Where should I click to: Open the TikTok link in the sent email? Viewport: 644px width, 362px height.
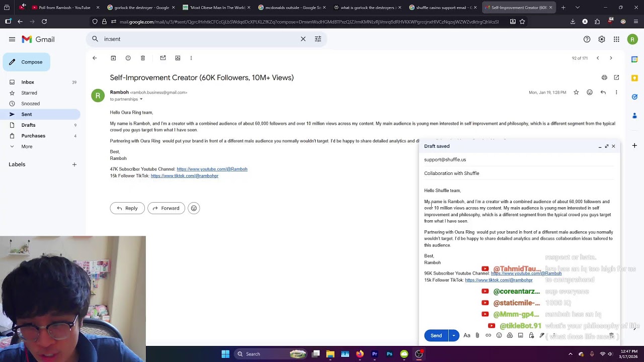click(185, 176)
